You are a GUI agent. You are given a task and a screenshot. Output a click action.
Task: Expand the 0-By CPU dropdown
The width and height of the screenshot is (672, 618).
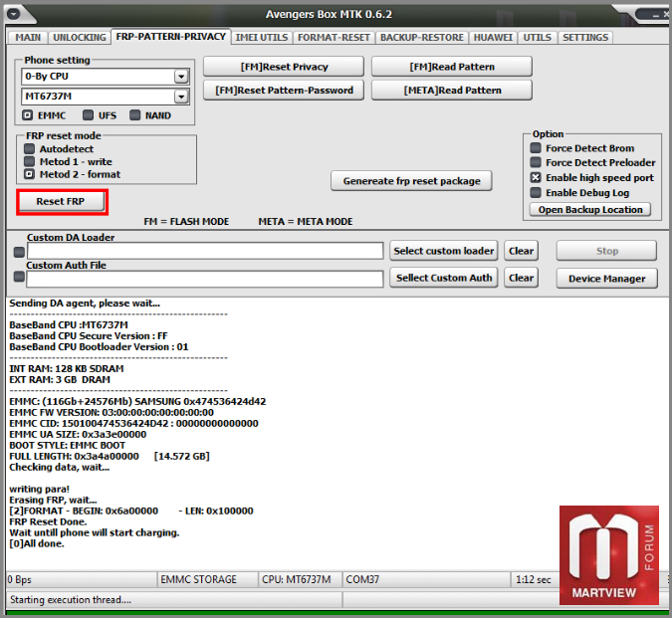coord(181,77)
